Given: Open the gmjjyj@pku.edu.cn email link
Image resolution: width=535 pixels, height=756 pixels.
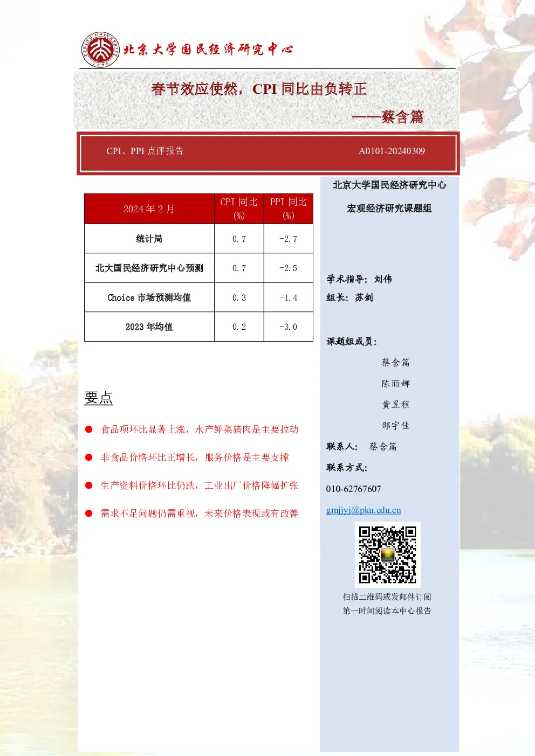Looking at the screenshot, I should [x=363, y=510].
